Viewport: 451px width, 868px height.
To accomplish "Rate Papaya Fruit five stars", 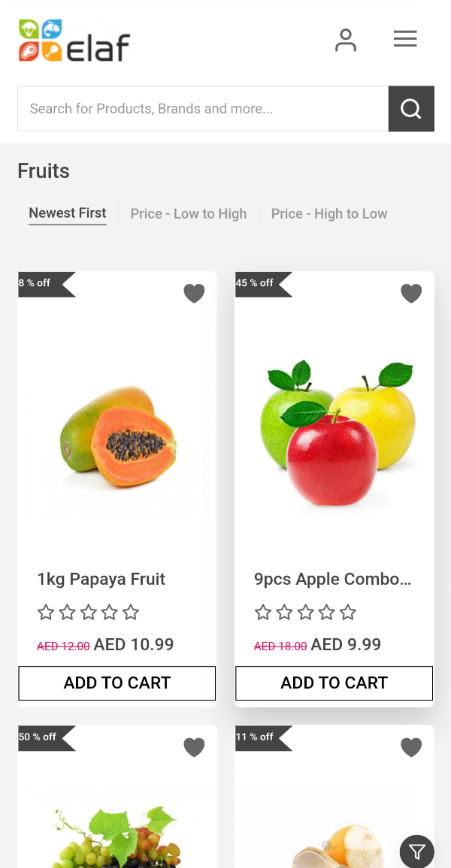I will 131,613.
